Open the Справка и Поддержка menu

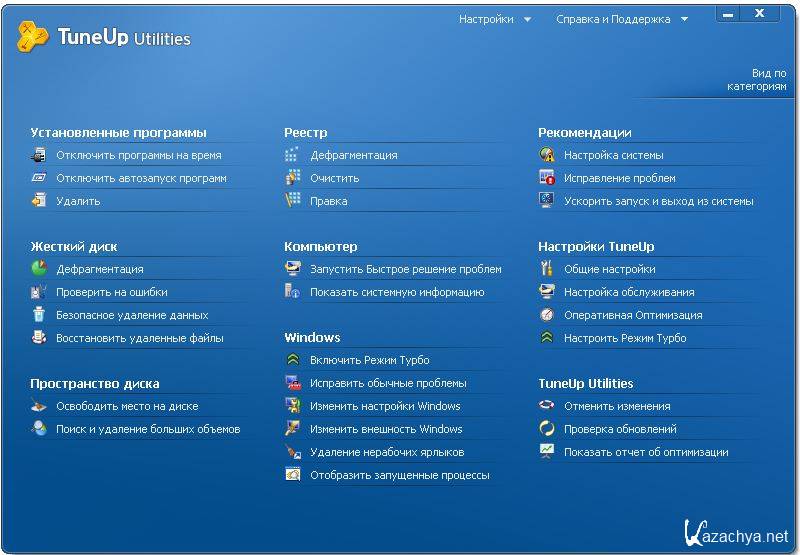coord(613,19)
